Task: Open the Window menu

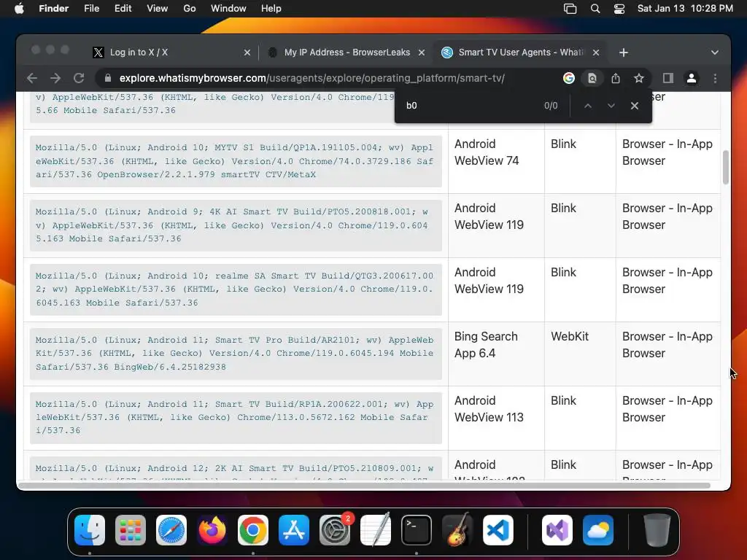Action: tap(228, 9)
